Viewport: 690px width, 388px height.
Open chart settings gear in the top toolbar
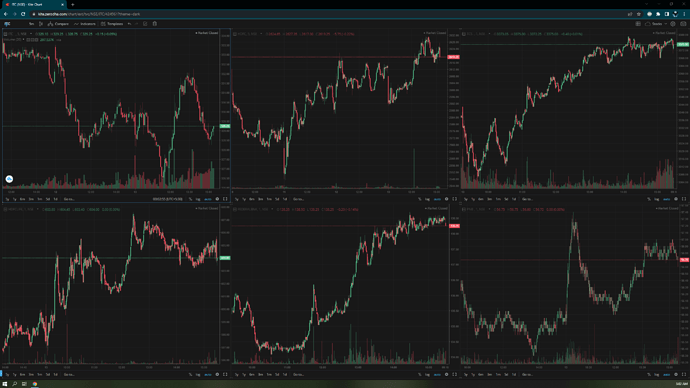point(673,24)
